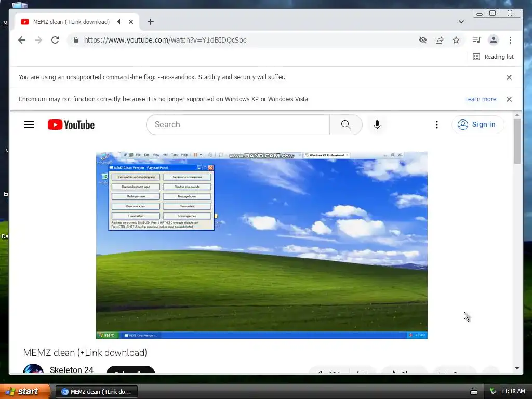
Task: Click the YouTube search magnifier button
Action: point(345,125)
